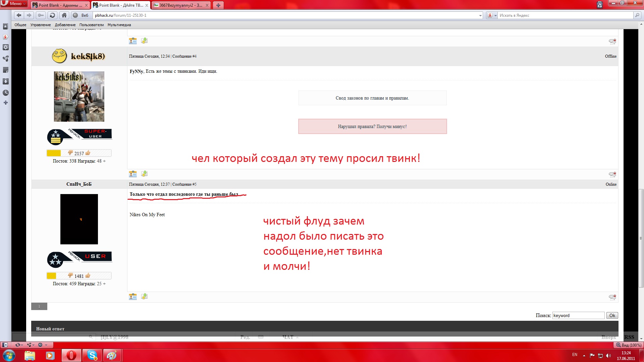Click the forum keyword search field
The width and height of the screenshot is (644, 362).
578,315
